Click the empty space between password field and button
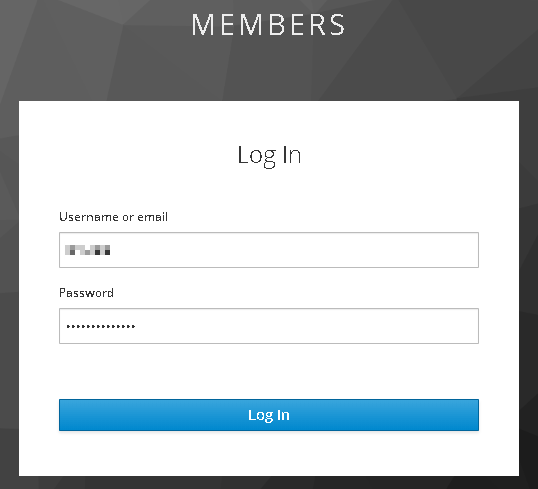The width and height of the screenshot is (538, 489). [269, 371]
